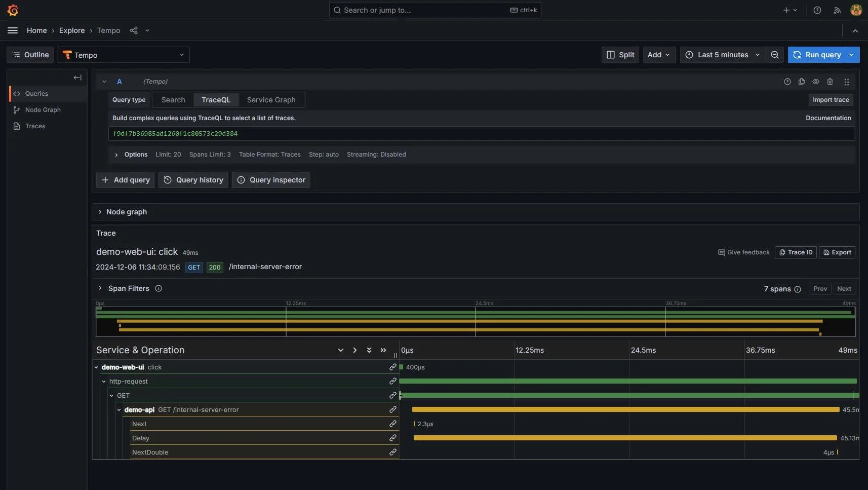
Task: Select the Service Graph query type tab
Action: [271, 100]
